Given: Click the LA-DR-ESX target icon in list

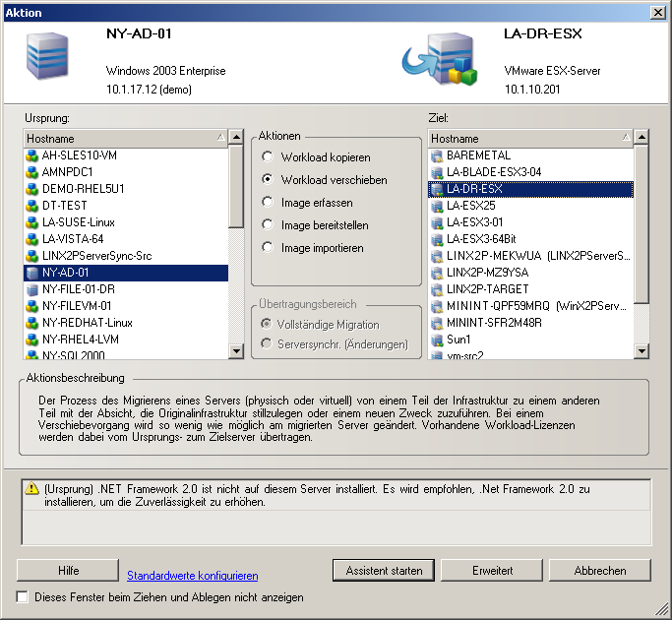Looking at the screenshot, I should [437, 189].
